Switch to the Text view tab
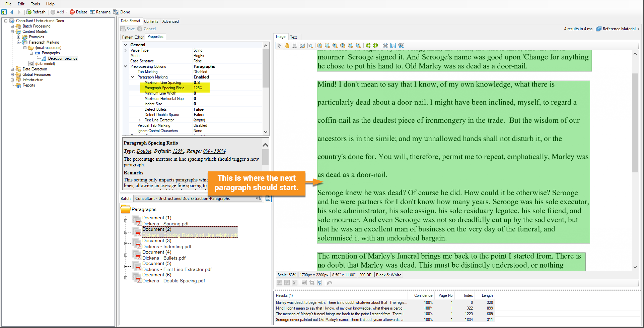The height and width of the screenshot is (328, 644). tap(293, 37)
